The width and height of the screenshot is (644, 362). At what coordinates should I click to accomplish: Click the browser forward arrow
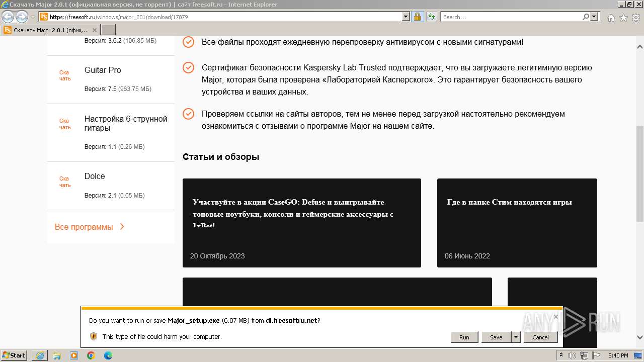(x=22, y=17)
